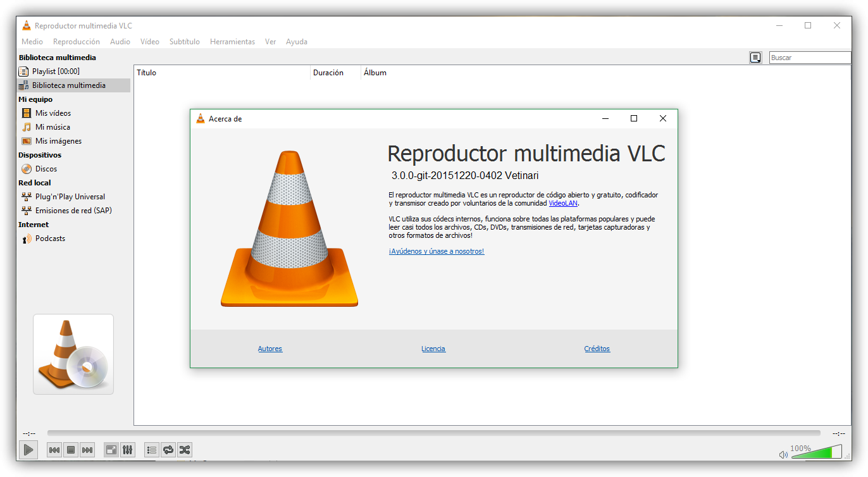This screenshot has width=868, height=477.
Task: Minimize the main VLC window
Action: click(x=779, y=25)
